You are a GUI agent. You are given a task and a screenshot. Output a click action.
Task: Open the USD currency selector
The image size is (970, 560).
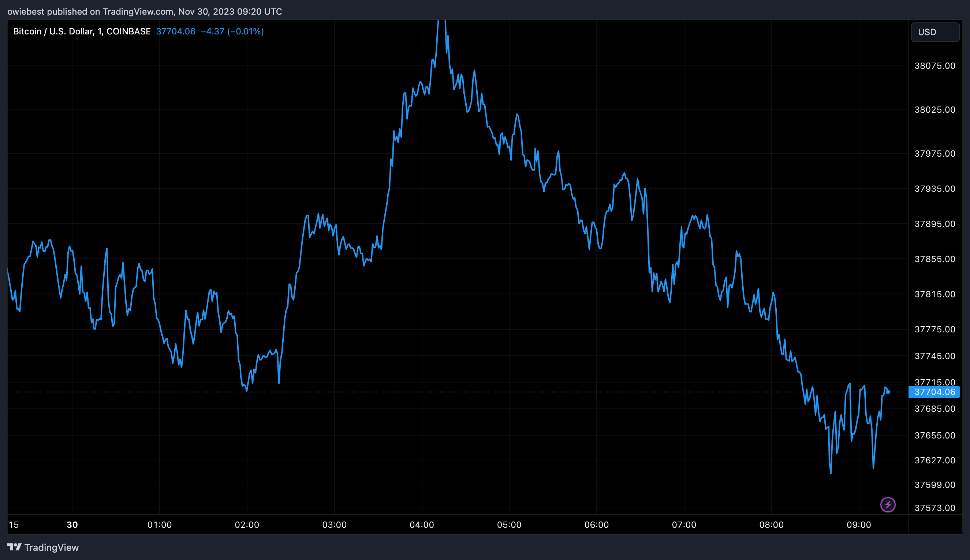pyautogui.click(x=935, y=32)
